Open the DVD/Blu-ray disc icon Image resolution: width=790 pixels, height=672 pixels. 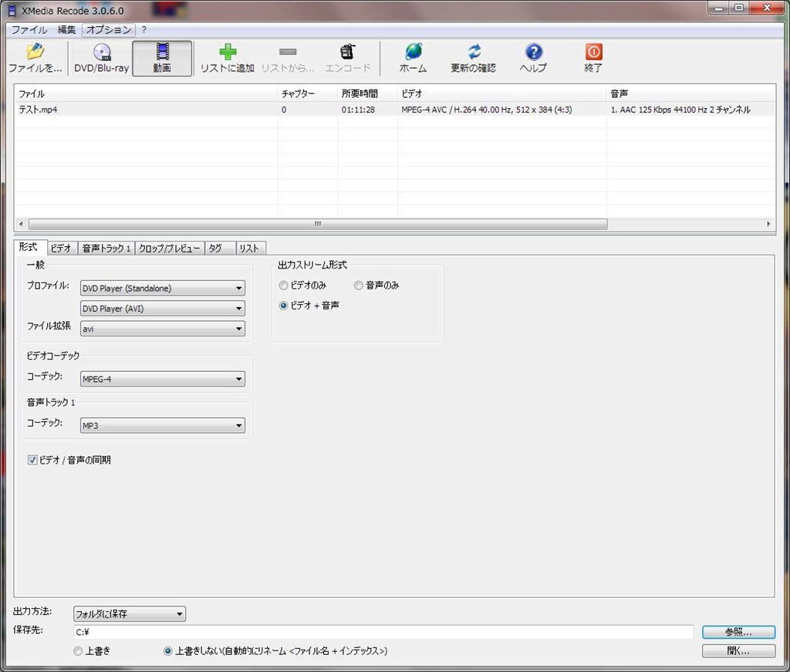101,58
